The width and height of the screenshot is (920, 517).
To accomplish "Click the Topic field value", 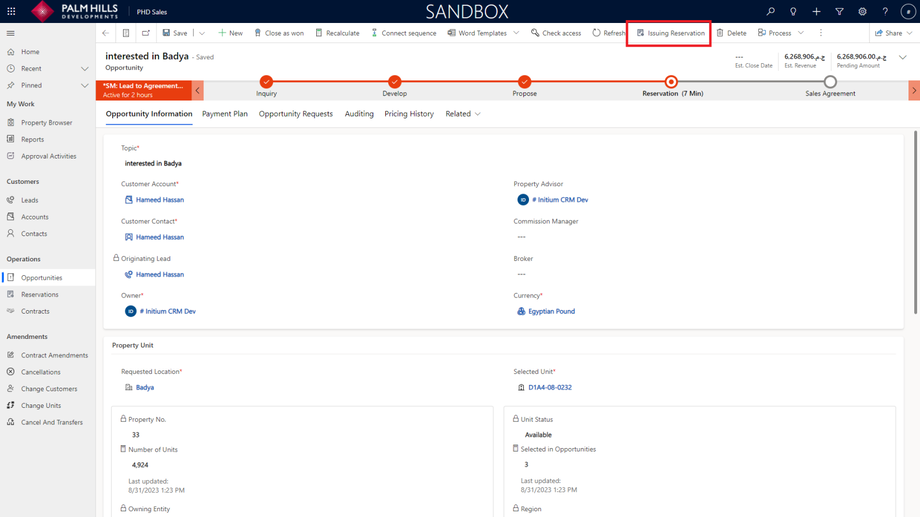I will click(x=153, y=163).
